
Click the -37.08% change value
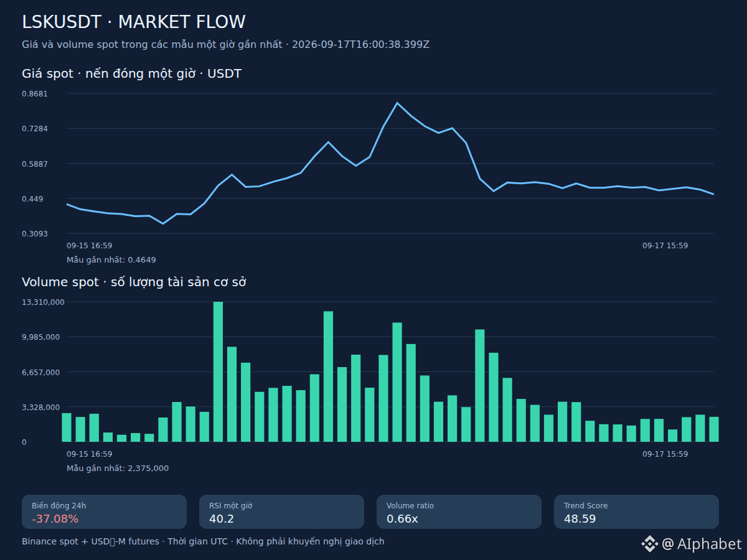[x=55, y=519]
